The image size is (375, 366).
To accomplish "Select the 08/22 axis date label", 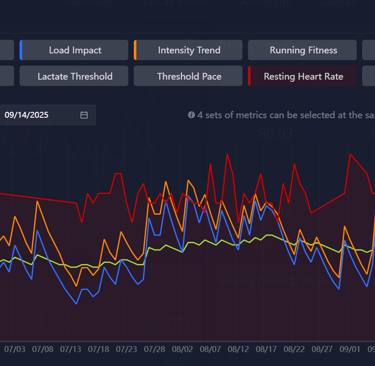I will click(x=294, y=349).
